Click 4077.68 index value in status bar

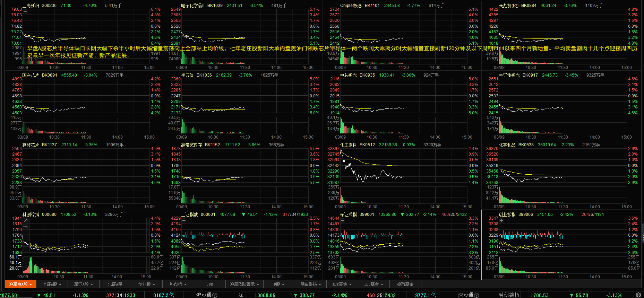[x=8, y=295]
